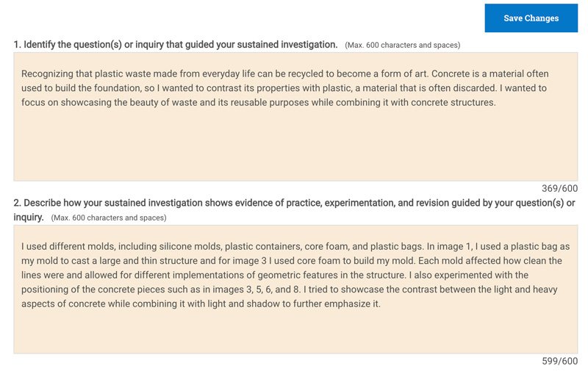The height and width of the screenshot is (377, 588).
Task: Select the 599/600 character counter
Action: pyautogui.click(x=559, y=361)
